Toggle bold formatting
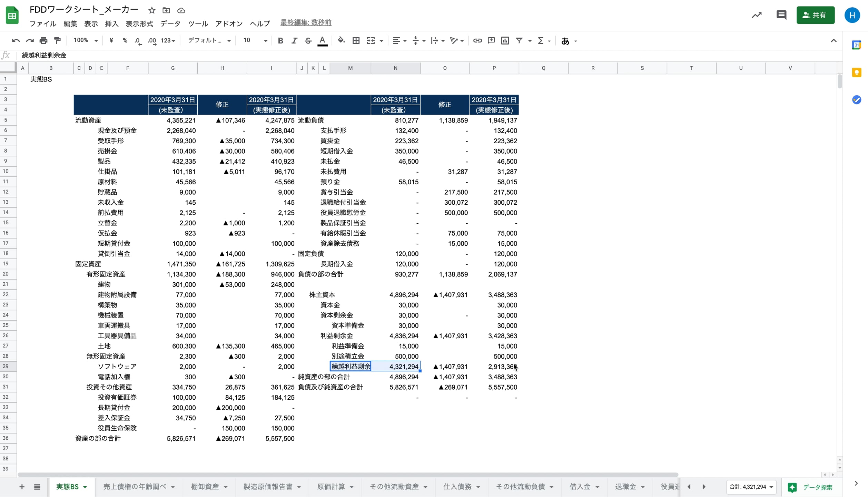Viewport: 868px width, 497px height. click(280, 41)
